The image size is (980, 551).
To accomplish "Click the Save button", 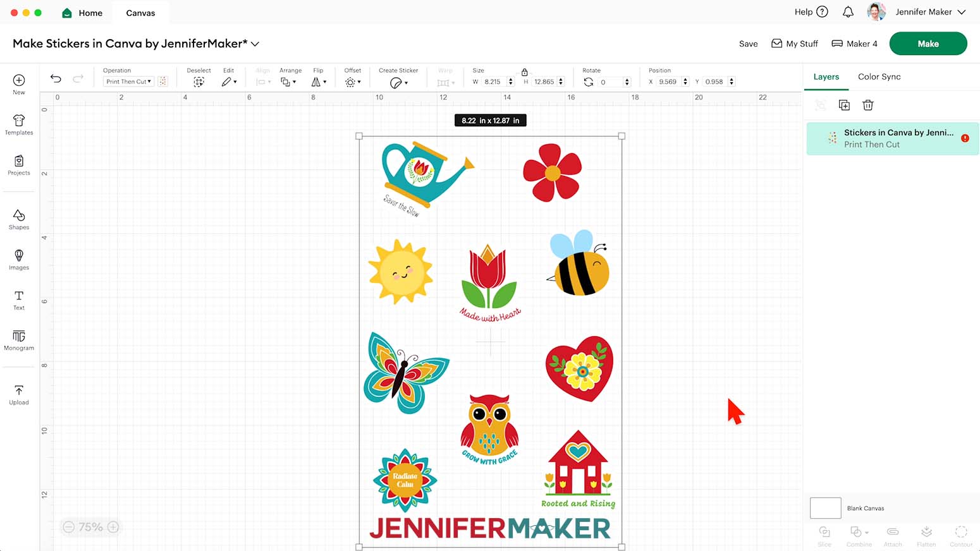I will pos(748,44).
